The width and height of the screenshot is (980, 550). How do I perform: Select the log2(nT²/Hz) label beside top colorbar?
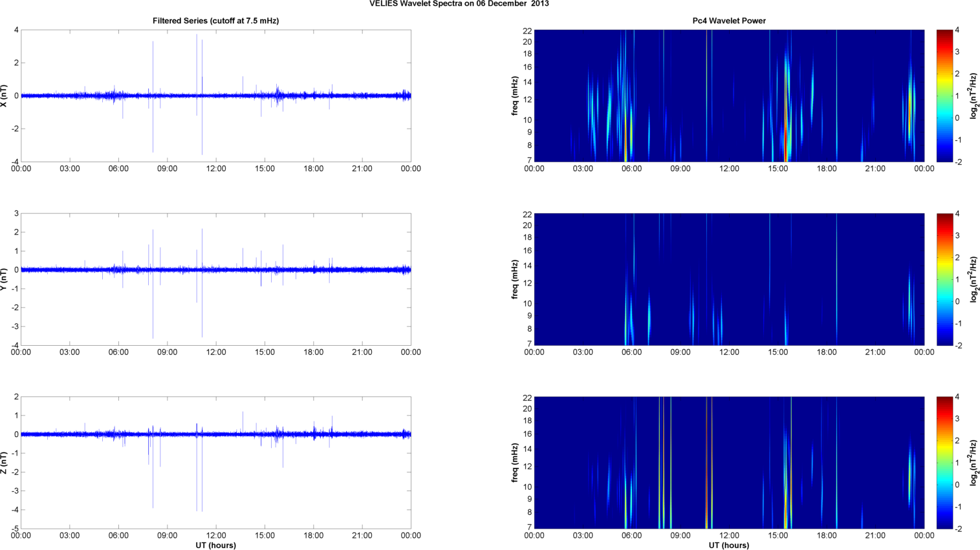pos(974,96)
